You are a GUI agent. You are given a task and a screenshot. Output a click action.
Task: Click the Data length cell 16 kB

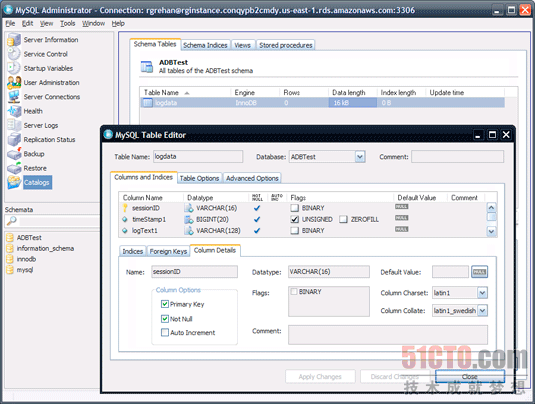coord(353,103)
